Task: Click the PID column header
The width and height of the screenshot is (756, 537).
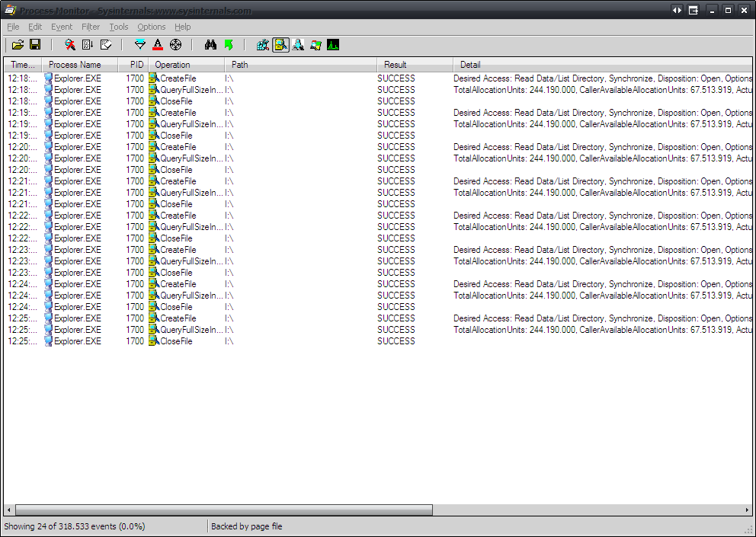Action: (133, 65)
